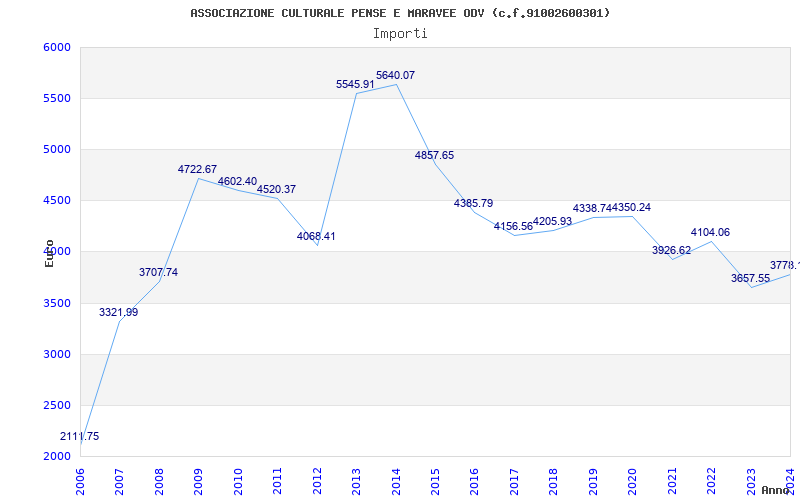800x500 pixels.
Task: Select data label 5545.91
Action: tap(355, 84)
